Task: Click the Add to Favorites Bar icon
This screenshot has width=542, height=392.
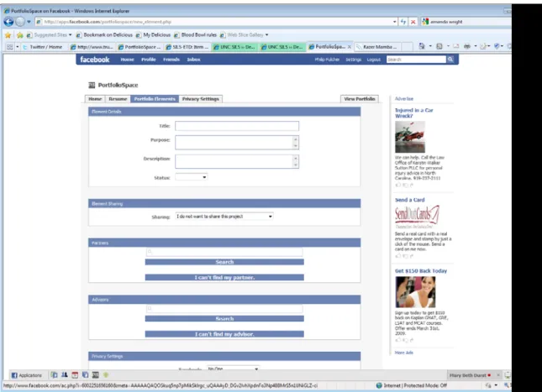Action: (x=19, y=35)
